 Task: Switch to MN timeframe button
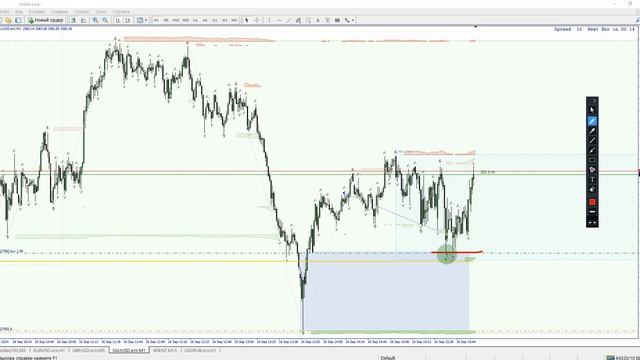point(234,20)
